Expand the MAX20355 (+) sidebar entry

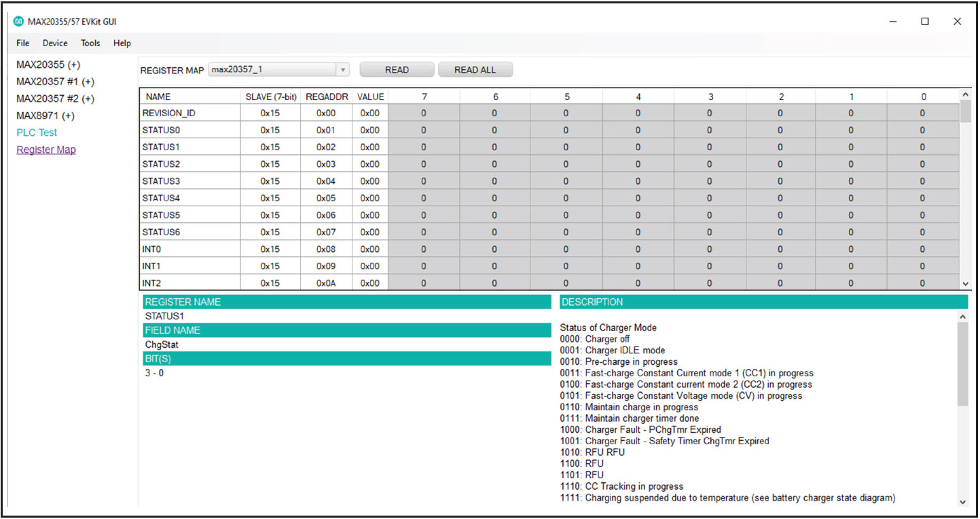48,65
